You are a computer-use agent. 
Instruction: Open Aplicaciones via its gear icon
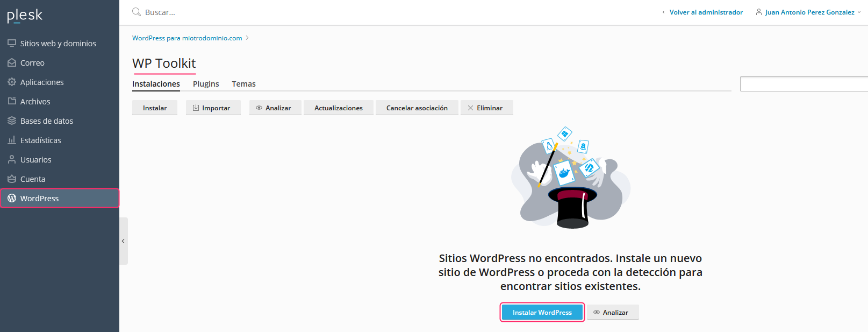[x=12, y=82]
